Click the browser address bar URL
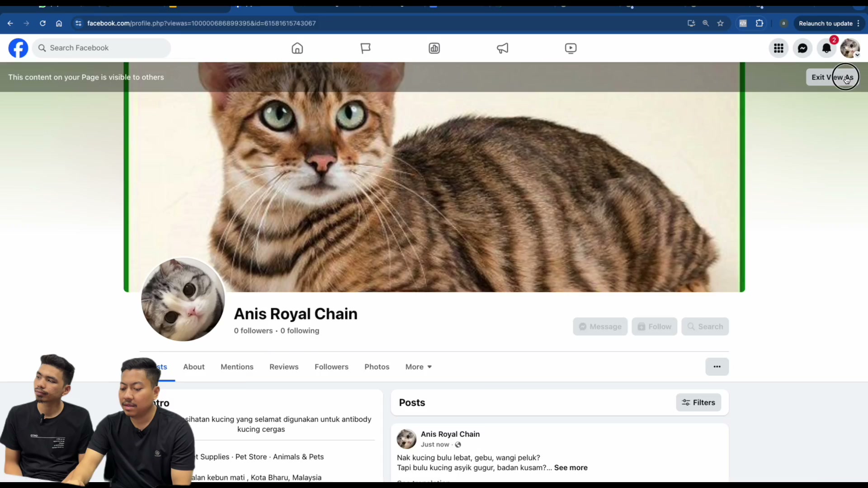 (201, 23)
